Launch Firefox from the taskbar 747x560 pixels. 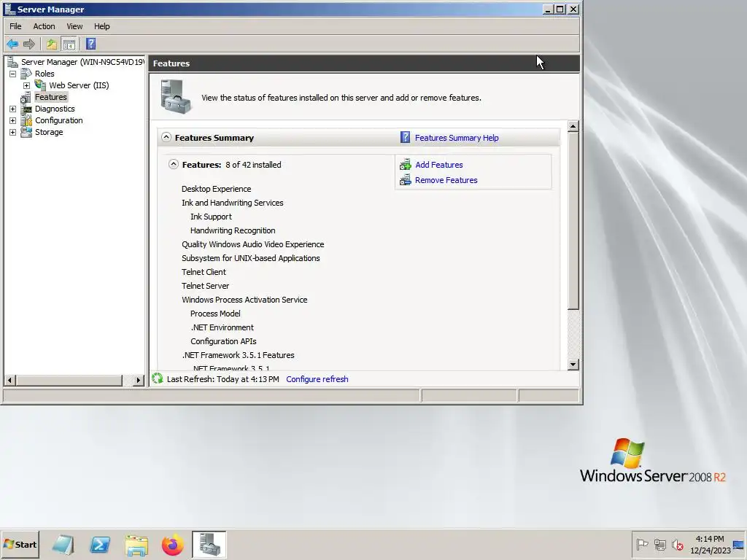pos(172,545)
